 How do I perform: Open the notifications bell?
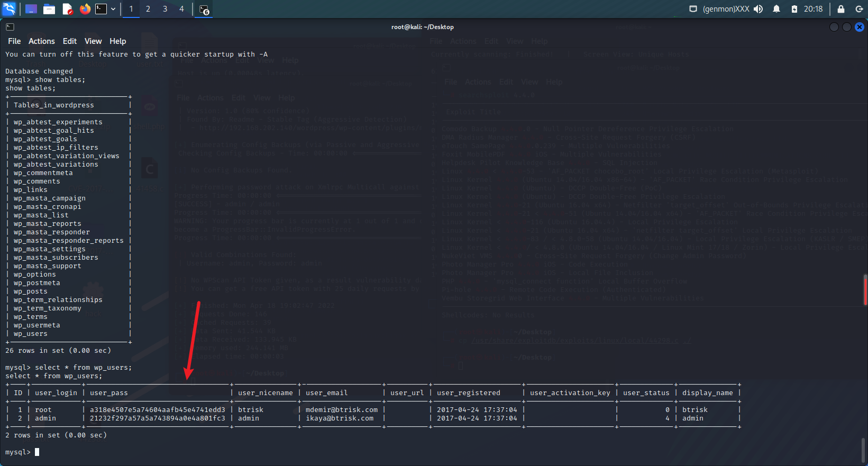point(776,9)
